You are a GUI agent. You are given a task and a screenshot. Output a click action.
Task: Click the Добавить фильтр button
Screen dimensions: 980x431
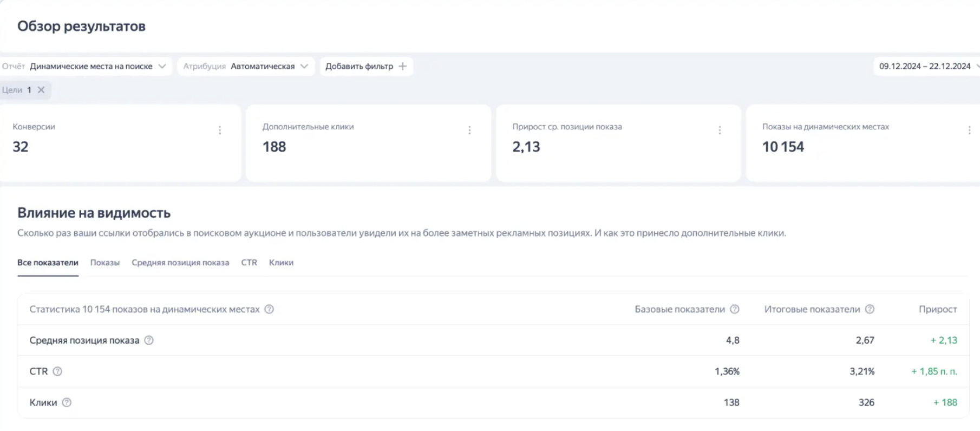click(366, 66)
